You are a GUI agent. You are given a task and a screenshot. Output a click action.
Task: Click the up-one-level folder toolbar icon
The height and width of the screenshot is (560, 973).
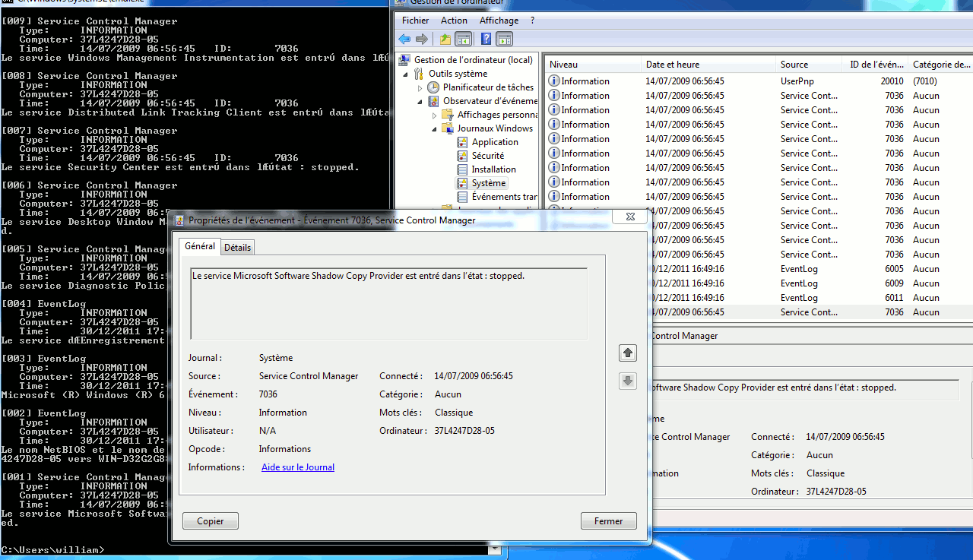tap(445, 40)
